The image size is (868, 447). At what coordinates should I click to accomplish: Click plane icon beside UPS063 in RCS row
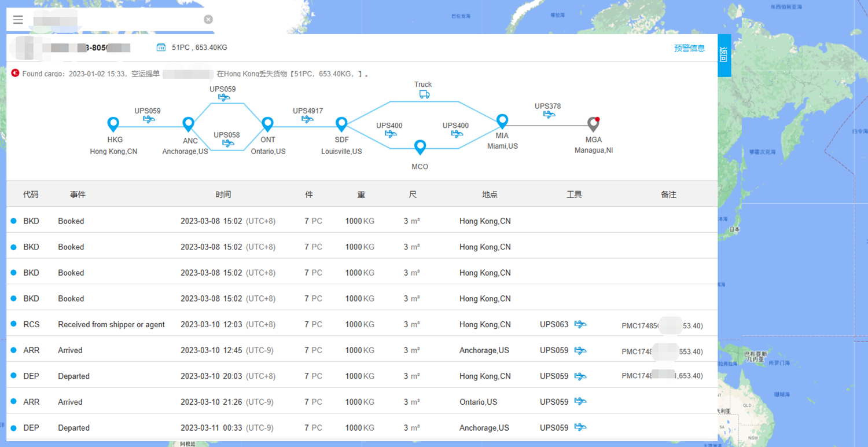pyautogui.click(x=580, y=325)
